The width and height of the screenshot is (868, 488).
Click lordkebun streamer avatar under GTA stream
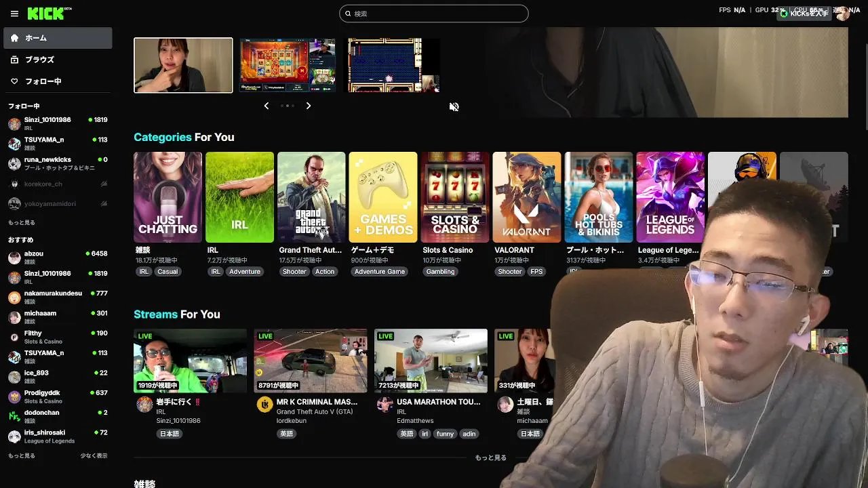pos(264,405)
